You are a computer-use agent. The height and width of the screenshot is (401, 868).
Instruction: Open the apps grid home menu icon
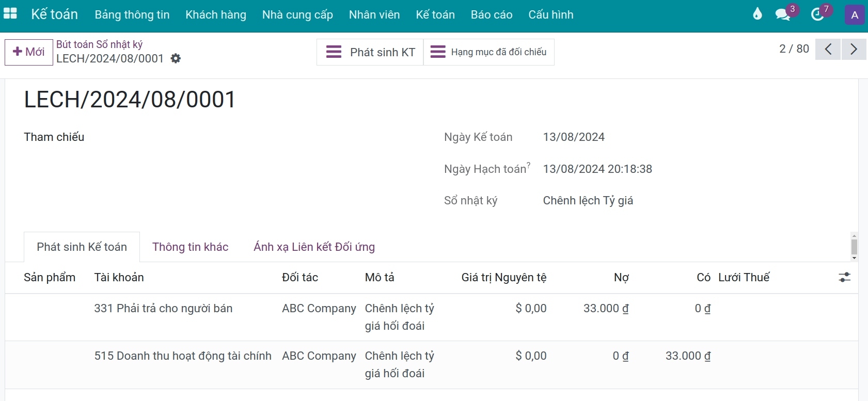point(10,14)
